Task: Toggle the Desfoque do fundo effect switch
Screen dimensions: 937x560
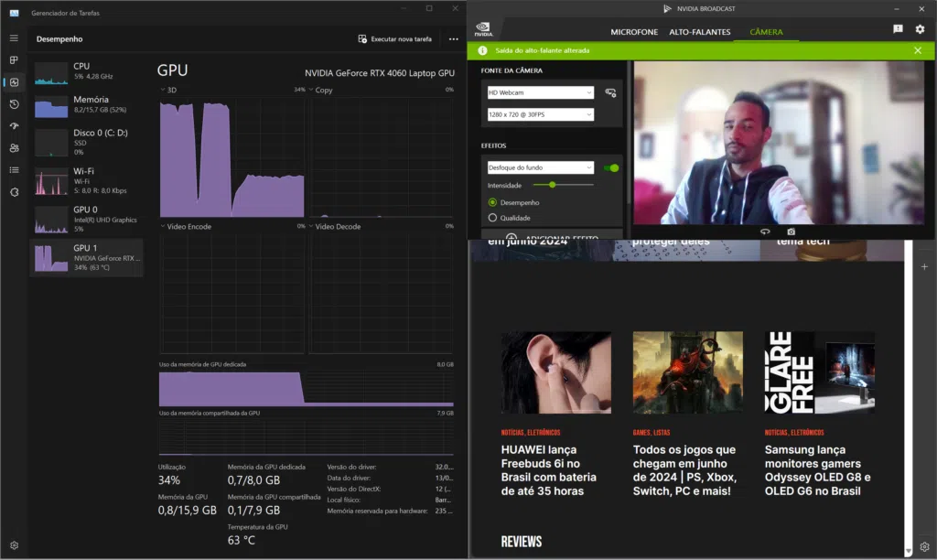Action: coord(610,167)
